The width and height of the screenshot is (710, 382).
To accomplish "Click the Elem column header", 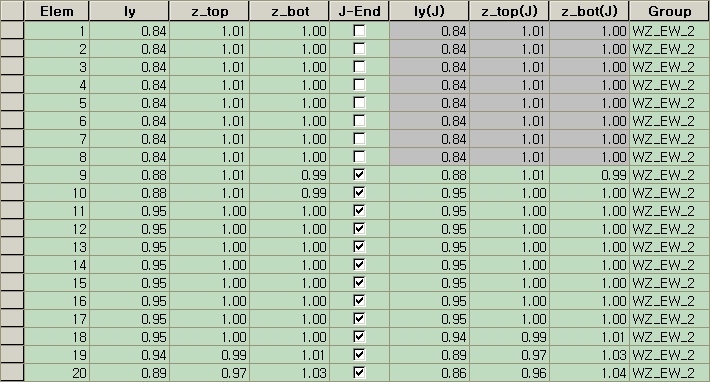I will pyautogui.click(x=57, y=11).
